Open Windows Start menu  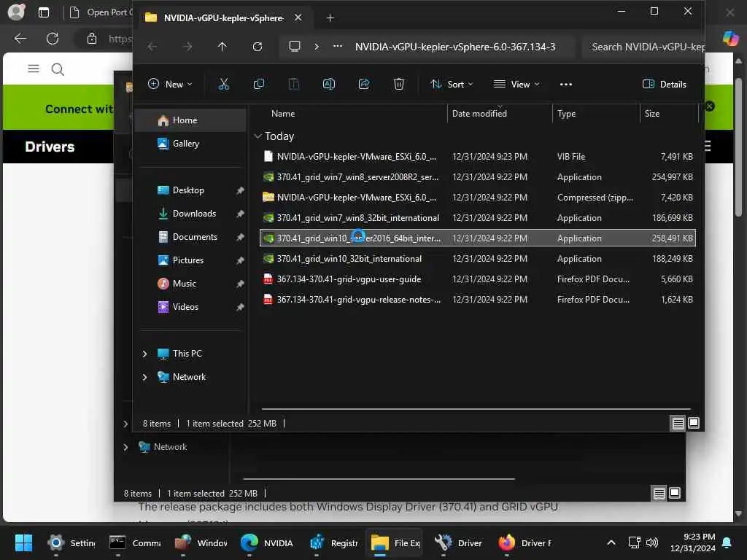click(x=23, y=542)
